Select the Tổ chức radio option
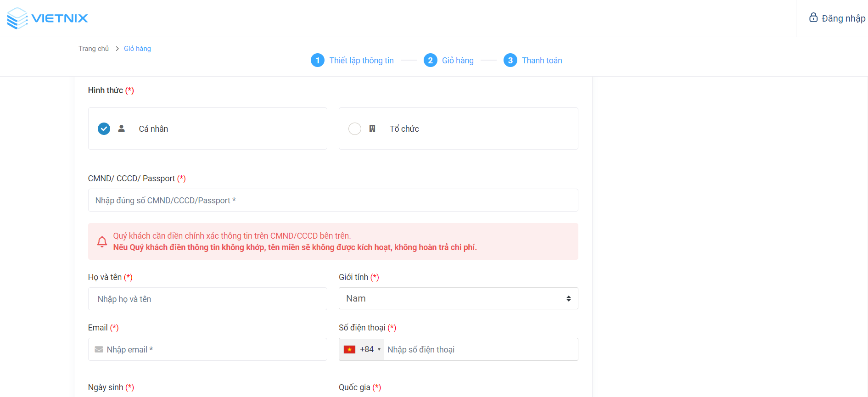The height and width of the screenshot is (397, 868). (355, 129)
